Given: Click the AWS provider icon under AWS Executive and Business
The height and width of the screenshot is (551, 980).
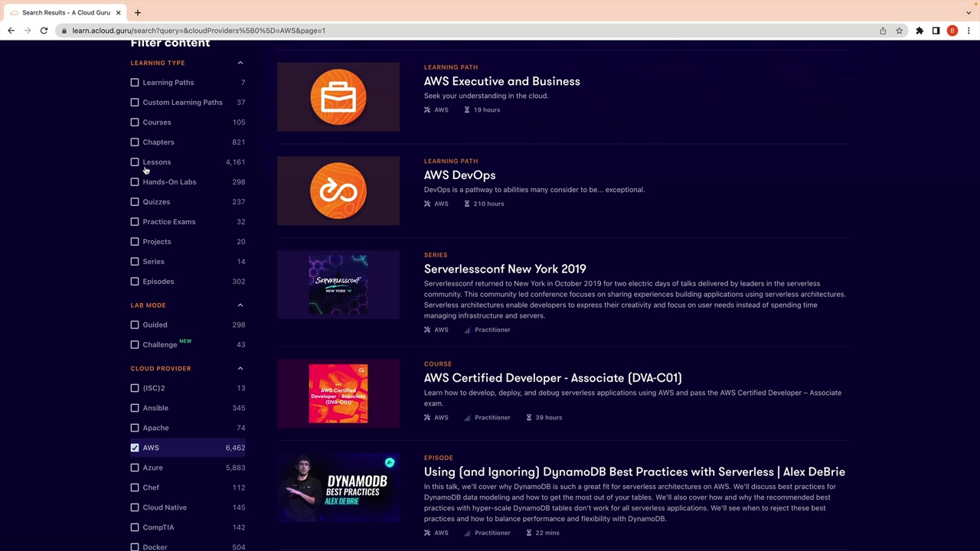Looking at the screenshot, I should 427,110.
